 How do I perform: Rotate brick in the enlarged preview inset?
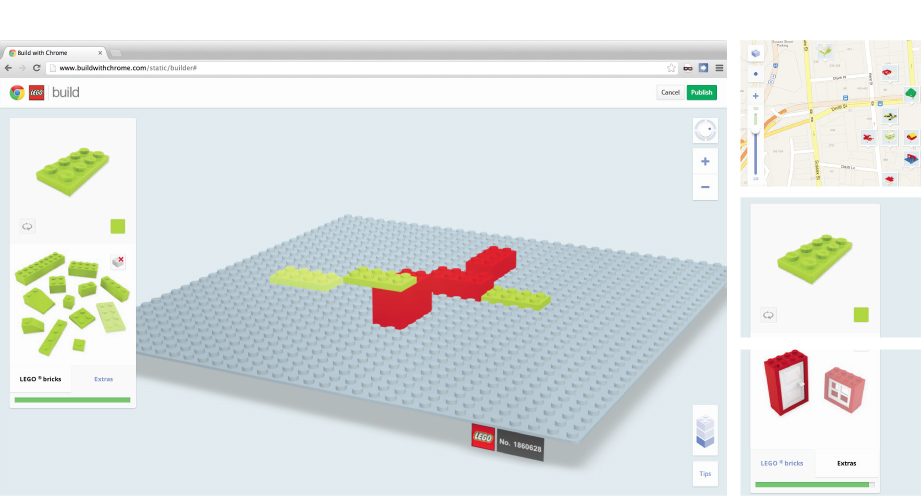click(x=768, y=315)
